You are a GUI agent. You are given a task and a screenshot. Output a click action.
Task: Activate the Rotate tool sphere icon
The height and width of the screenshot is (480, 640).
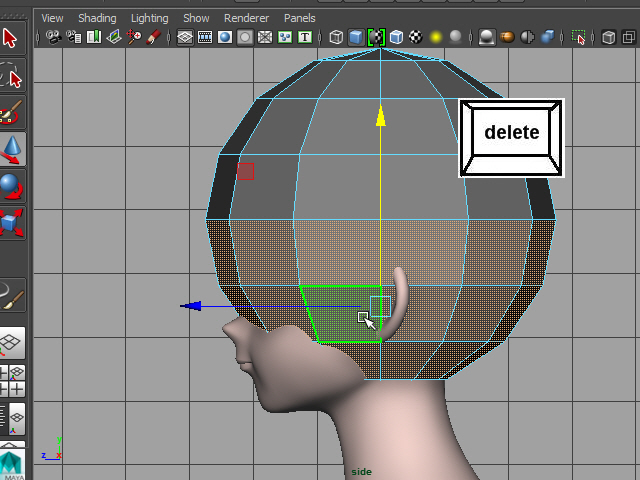[11, 187]
